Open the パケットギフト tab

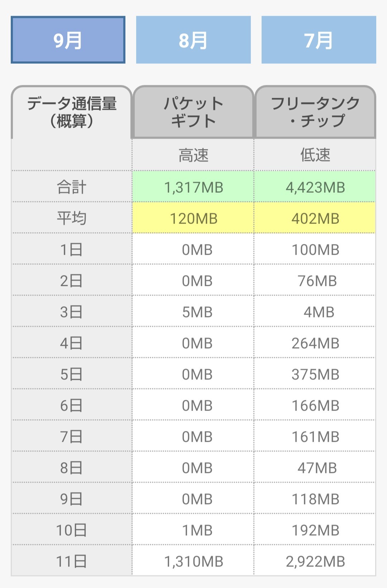193,112
